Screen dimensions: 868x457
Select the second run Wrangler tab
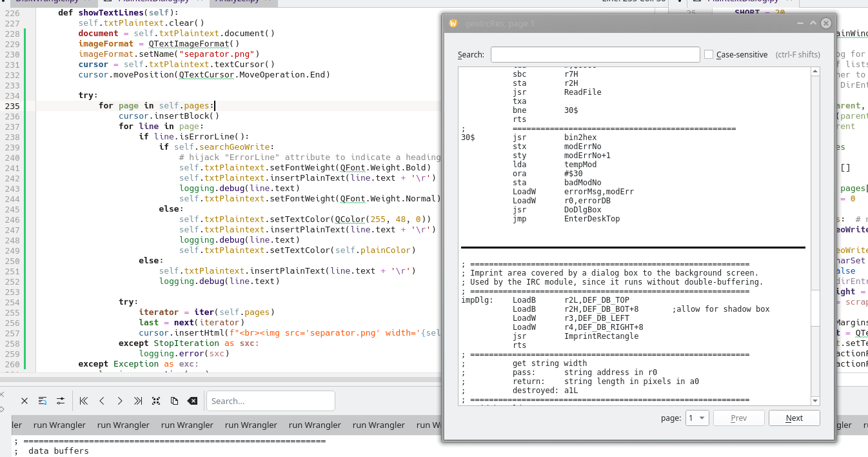pyautogui.click(x=123, y=425)
